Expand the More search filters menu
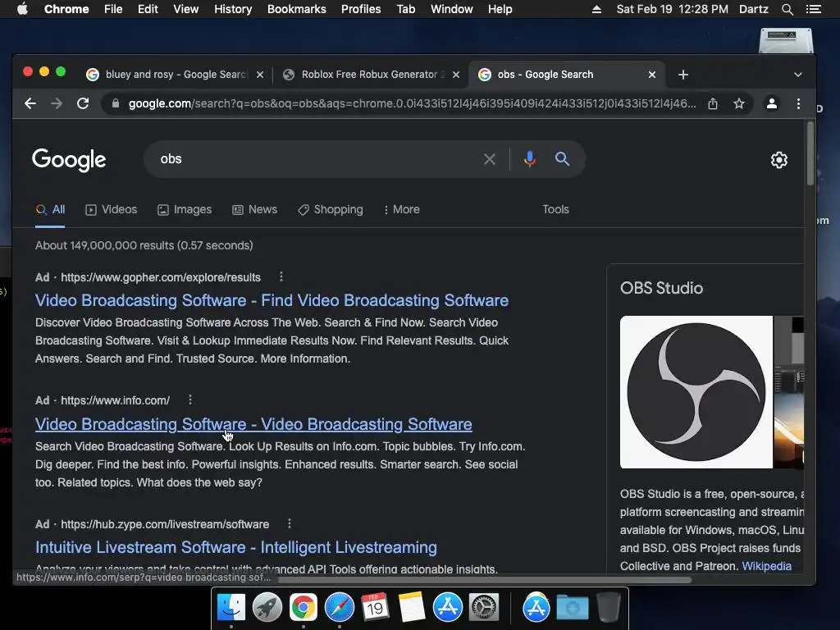This screenshot has width=840, height=630. click(402, 209)
